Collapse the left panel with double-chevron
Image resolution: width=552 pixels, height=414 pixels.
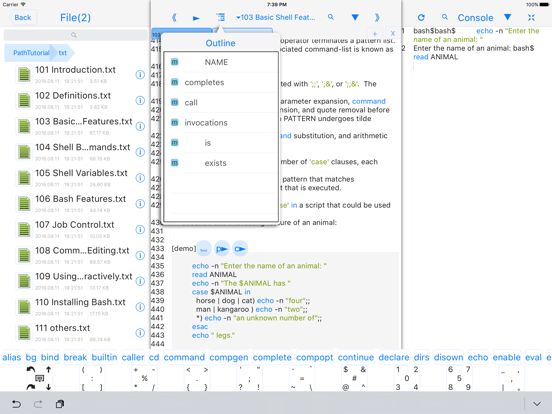(x=174, y=18)
